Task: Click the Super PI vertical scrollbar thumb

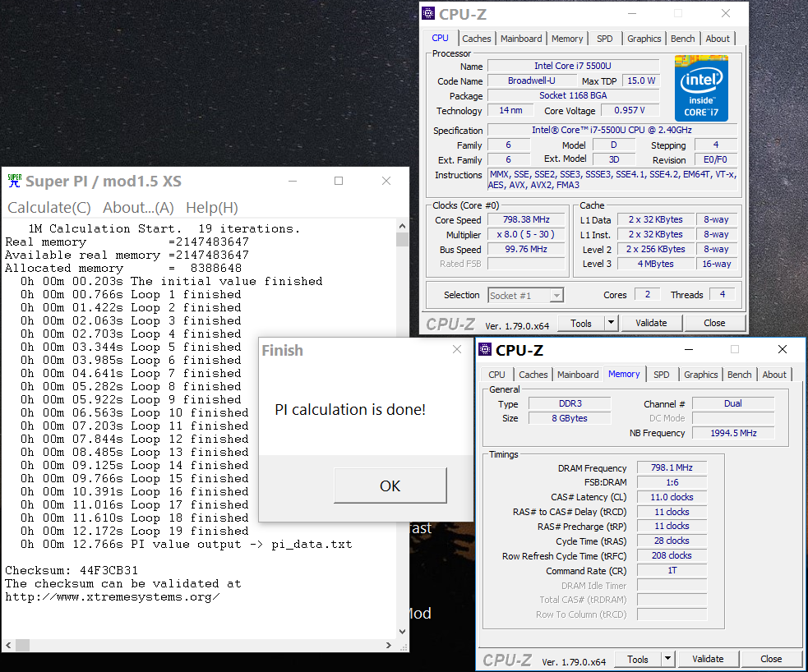Action: click(403, 240)
